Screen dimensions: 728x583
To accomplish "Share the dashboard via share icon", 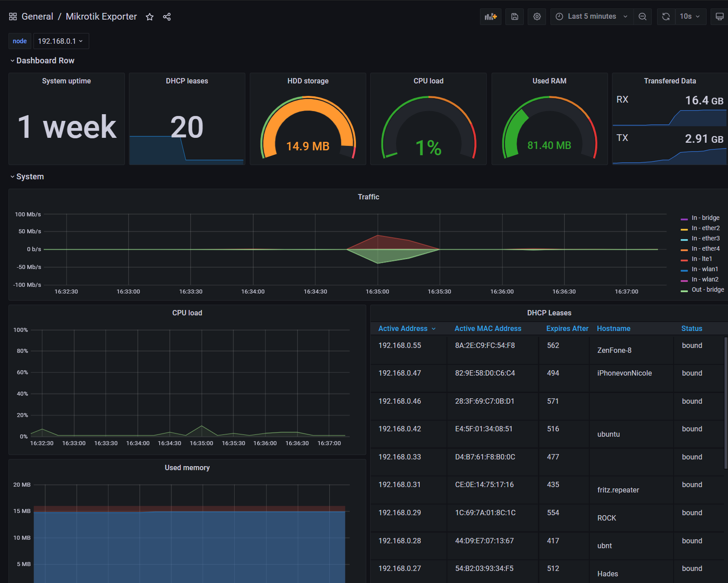I will 167,17.
